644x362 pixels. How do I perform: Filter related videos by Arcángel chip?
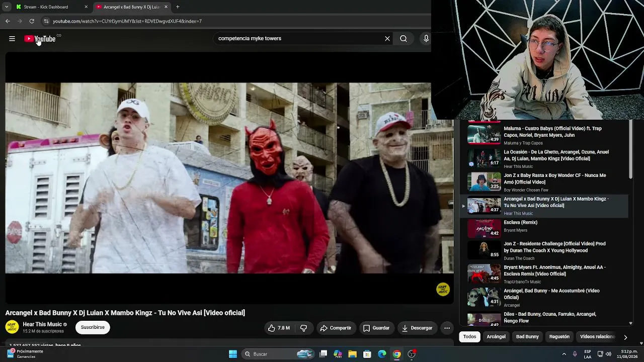click(x=496, y=337)
